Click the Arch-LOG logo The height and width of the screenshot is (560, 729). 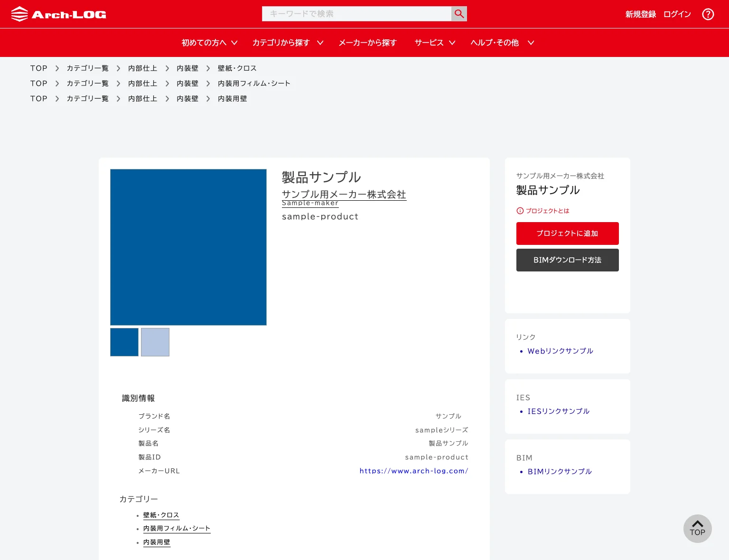(58, 14)
